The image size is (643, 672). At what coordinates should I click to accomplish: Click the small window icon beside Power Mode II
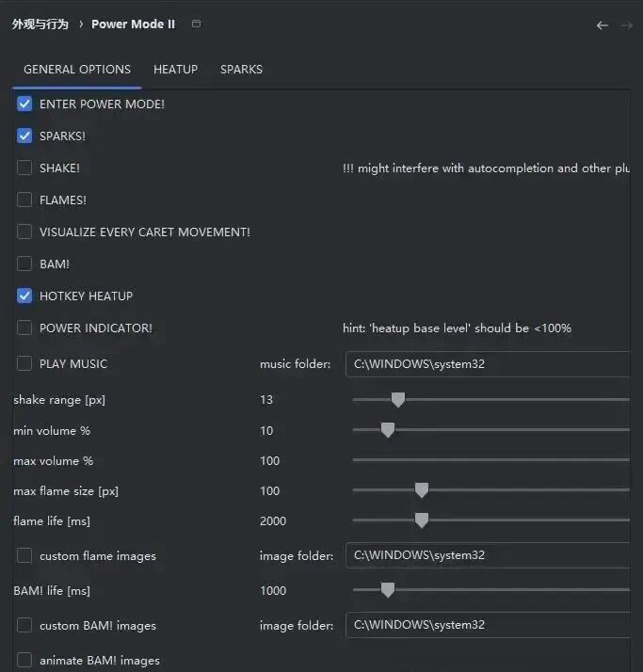(x=197, y=24)
